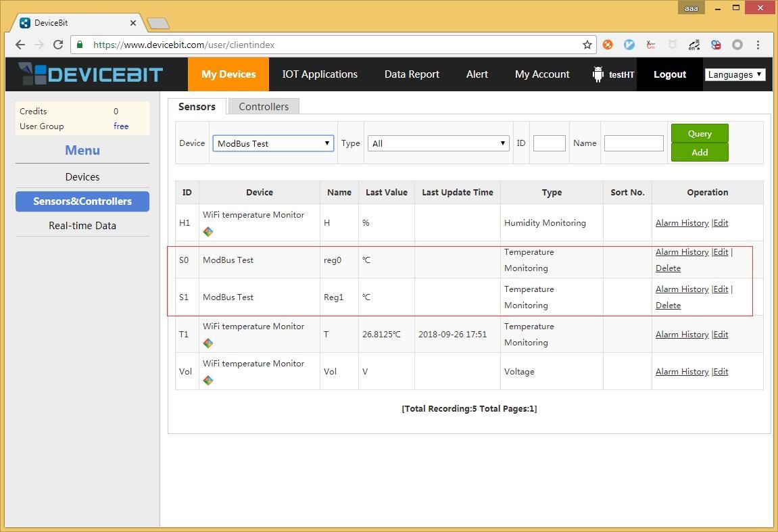The image size is (778, 532).
Task: Click the 2018-09-26 17:51 timestamp
Action: (452, 335)
